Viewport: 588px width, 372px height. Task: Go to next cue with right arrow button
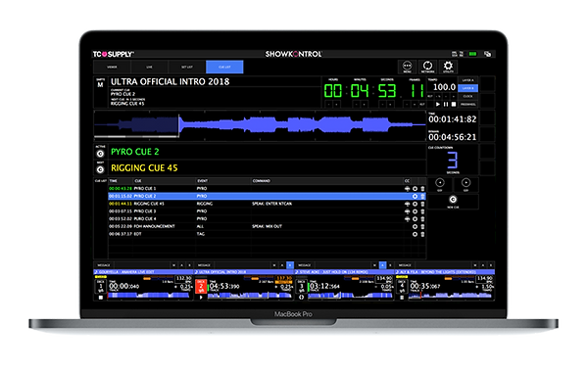pyautogui.click(x=465, y=183)
